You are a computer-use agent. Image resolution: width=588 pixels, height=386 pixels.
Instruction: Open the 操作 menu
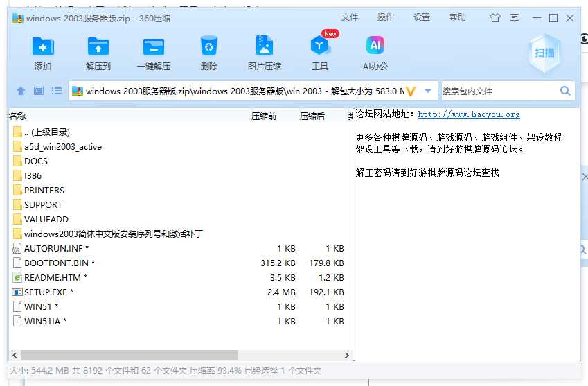[x=386, y=17]
